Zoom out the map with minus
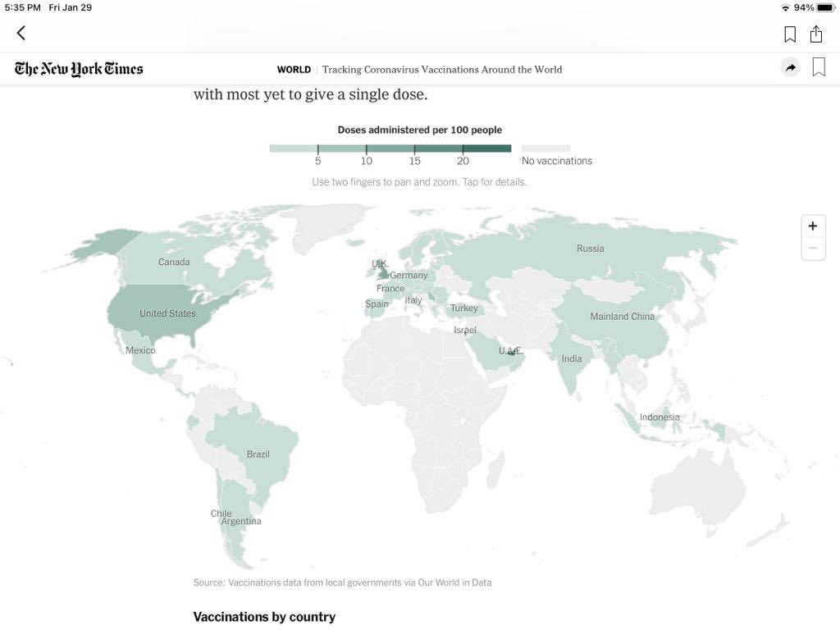The height and width of the screenshot is (630, 840). (x=813, y=248)
